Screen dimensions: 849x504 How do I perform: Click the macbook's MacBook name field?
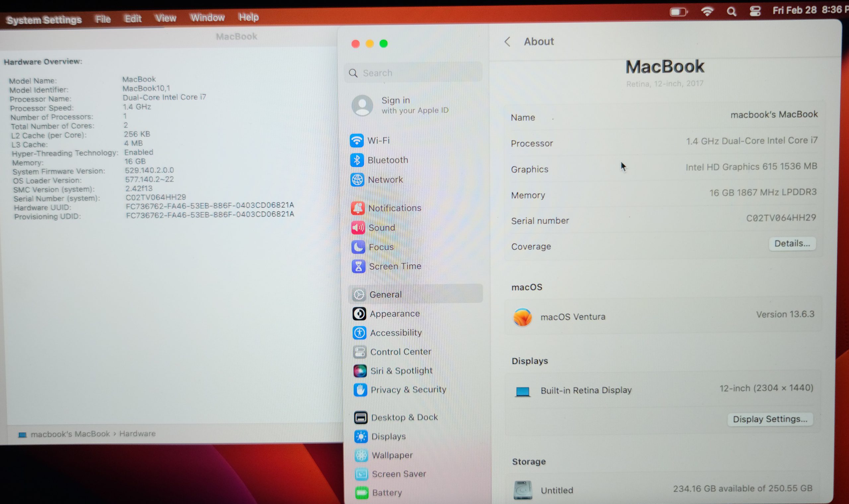[x=774, y=114]
